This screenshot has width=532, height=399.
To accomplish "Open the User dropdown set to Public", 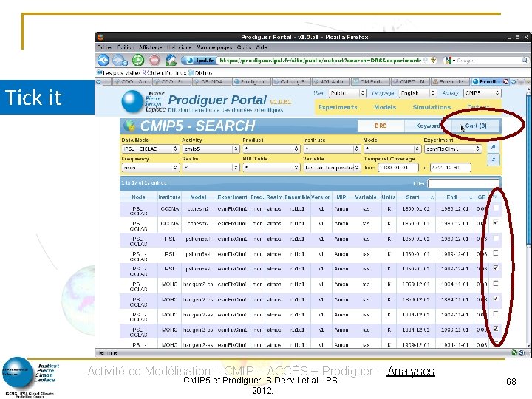I will (x=347, y=92).
